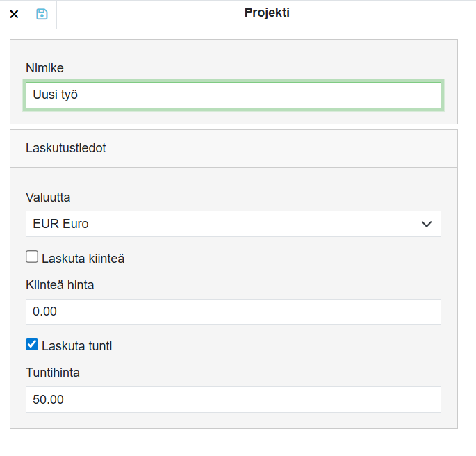Uncheck the Laskuta tunti checkbox
Viewport: 476px width, 456px height.
(32, 345)
